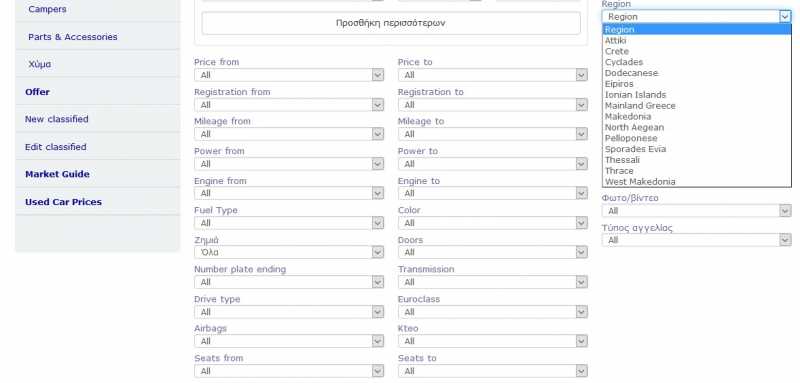The width and height of the screenshot is (800, 383).
Task: Open the Market Guide link
Action: 57,174
